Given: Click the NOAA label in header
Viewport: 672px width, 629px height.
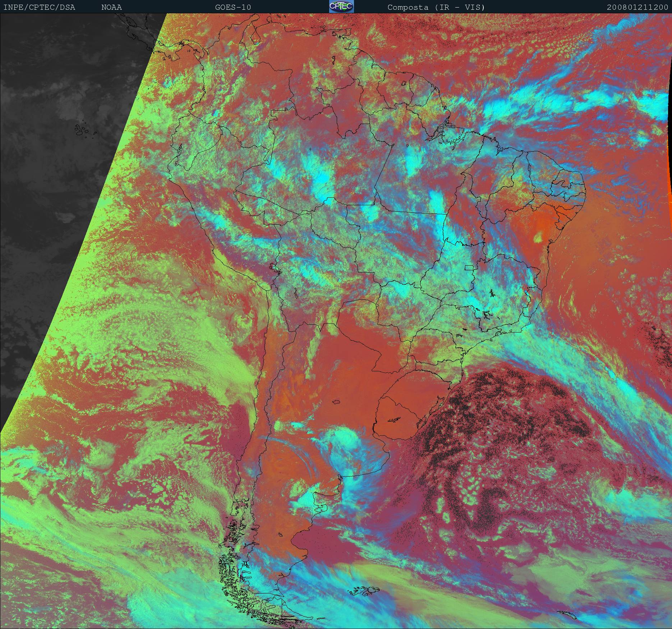Looking at the screenshot, I should (111, 7).
